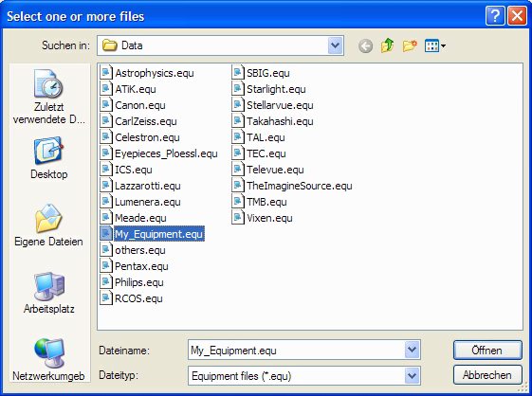Select Televue.equ file name
This screenshot has height=396, width=532.
click(275, 170)
